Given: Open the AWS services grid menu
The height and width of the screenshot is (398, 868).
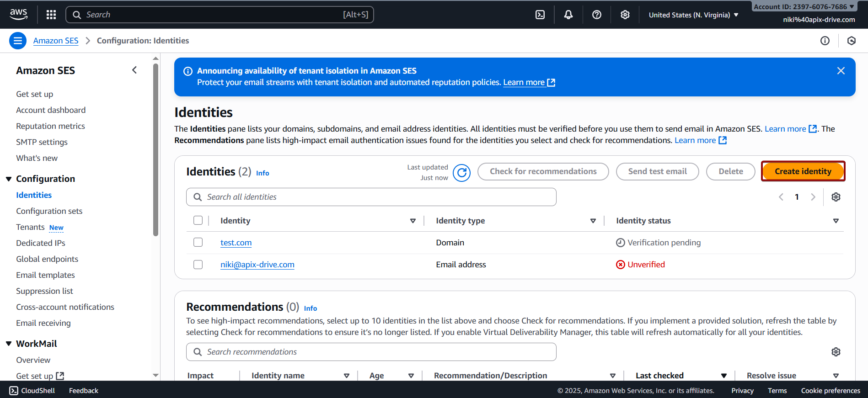Looking at the screenshot, I should pyautogui.click(x=51, y=15).
